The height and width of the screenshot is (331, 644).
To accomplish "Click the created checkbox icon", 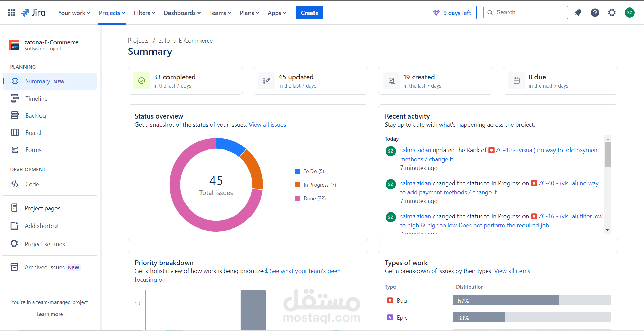I will 392,81.
